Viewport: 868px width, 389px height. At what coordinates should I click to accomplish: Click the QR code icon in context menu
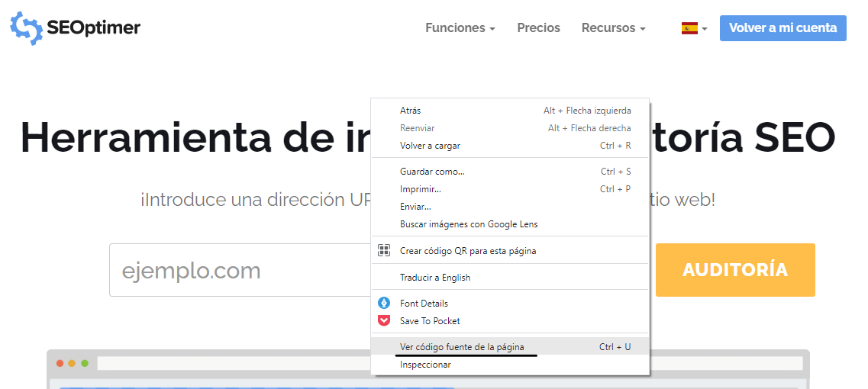(x=385, y=251)
